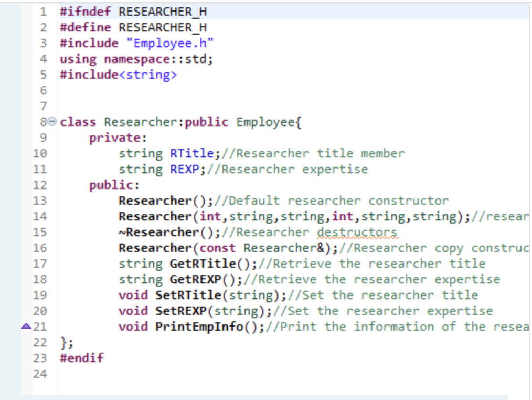Image resolution: width=532 pixels, height=400 pixels.
Task: Click the closing brace on line 22
Action: [63, 342]
